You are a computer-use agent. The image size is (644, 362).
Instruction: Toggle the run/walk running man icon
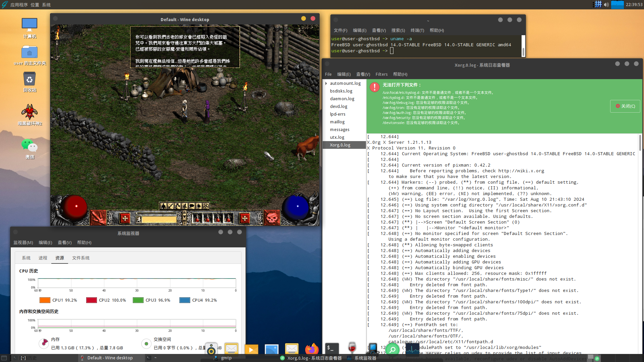coord(139,220)
